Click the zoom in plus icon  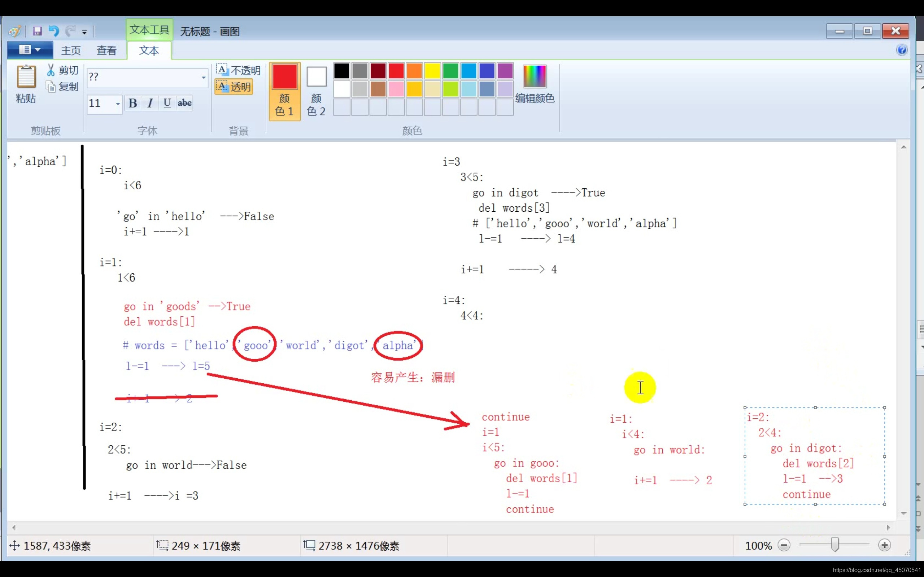(884, 545)
